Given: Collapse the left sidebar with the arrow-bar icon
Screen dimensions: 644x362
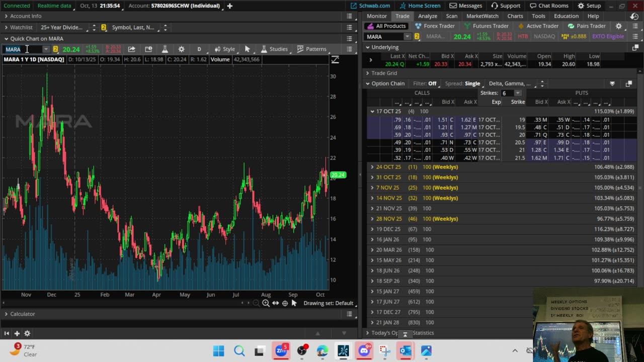Looking at the screenshot, I should [x=7, y=333].
